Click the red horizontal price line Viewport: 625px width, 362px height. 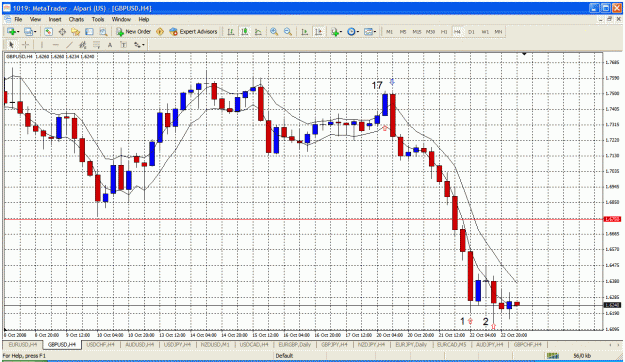click(x=303, y=219)
